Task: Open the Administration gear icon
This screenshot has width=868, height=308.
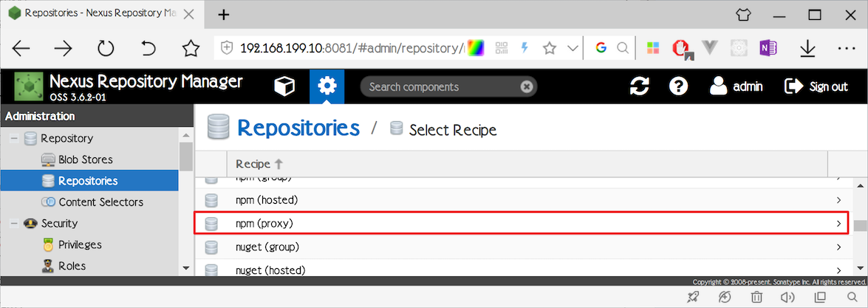Action: click(x=327, y=86)
